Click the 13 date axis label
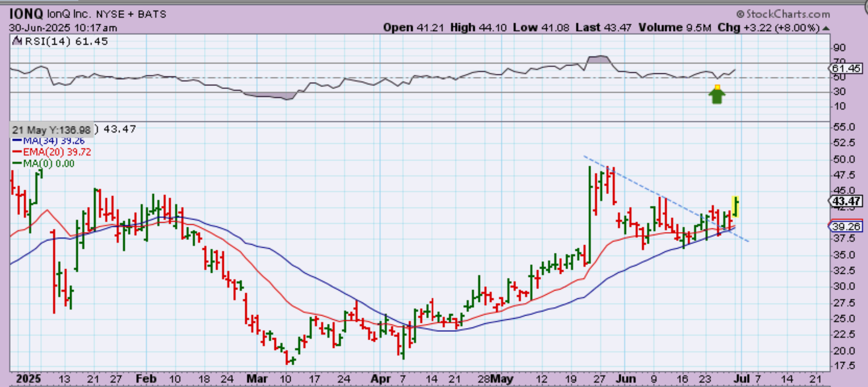This screenshot has height=387, width=868. pyautogui.click(x=64, y=379)
